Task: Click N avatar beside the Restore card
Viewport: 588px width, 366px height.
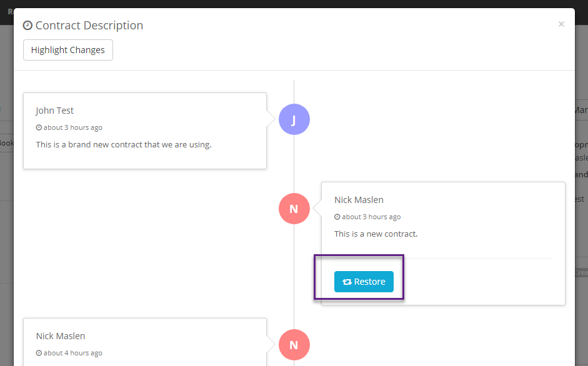Action: click(294, 209)
